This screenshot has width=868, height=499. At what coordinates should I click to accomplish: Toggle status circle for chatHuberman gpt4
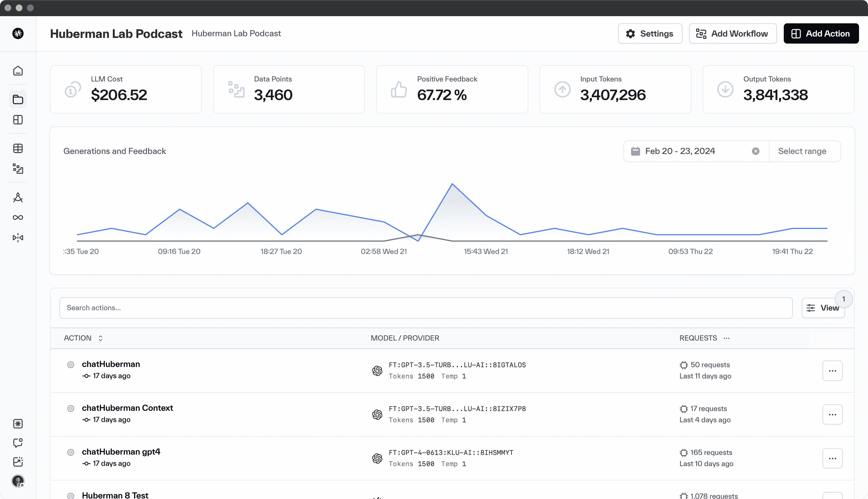(70, 452)
